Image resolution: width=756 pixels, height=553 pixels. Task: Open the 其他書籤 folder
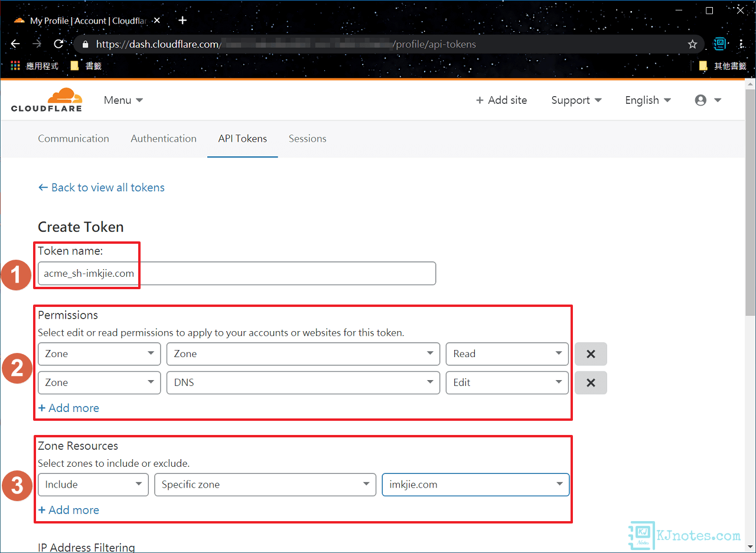pyautogui.click(x=723, y=66)
